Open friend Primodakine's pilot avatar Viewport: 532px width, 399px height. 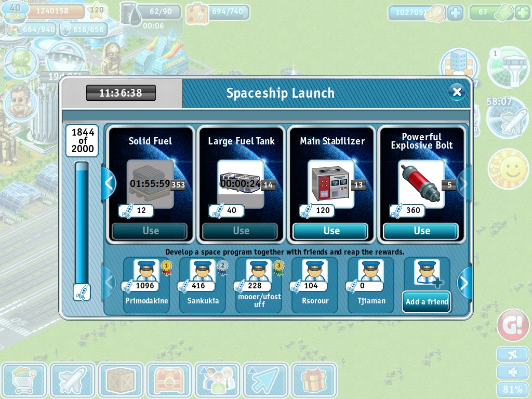click(146, 270)
